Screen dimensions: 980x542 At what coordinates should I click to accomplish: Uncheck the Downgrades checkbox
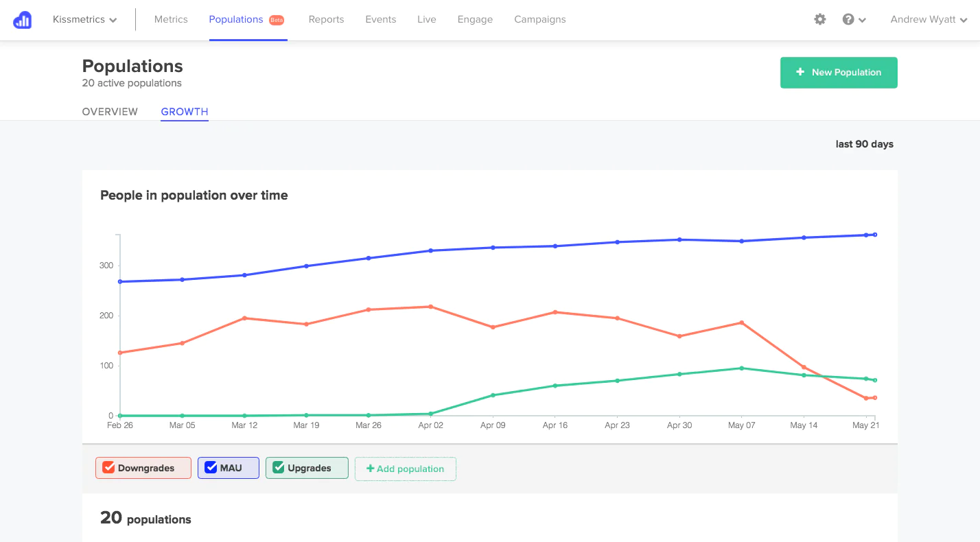(x=108, y=468)
